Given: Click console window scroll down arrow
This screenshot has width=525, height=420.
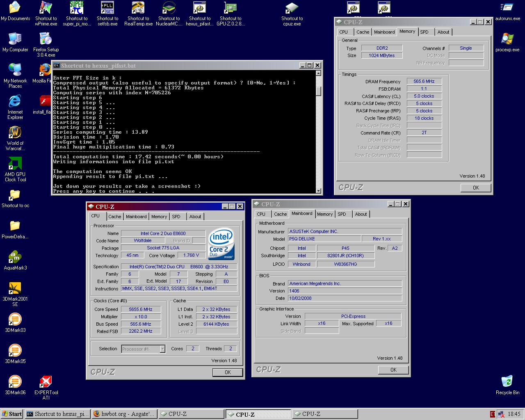Looking at the screenshot, I should coord(318,190).
